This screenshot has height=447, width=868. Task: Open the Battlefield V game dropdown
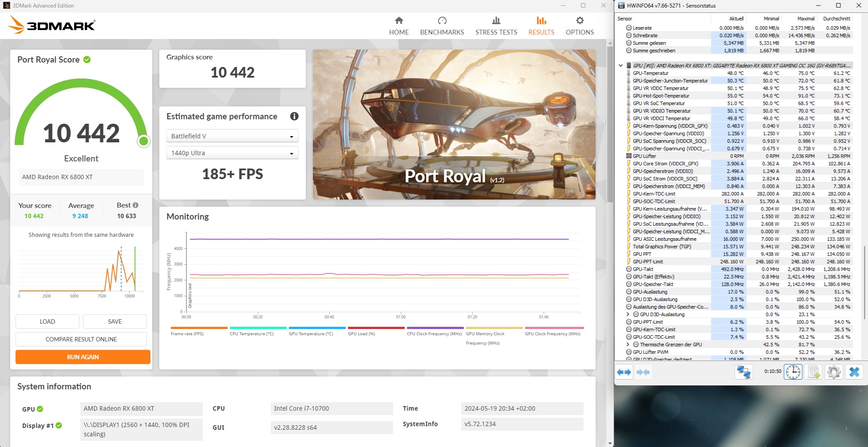232,136
